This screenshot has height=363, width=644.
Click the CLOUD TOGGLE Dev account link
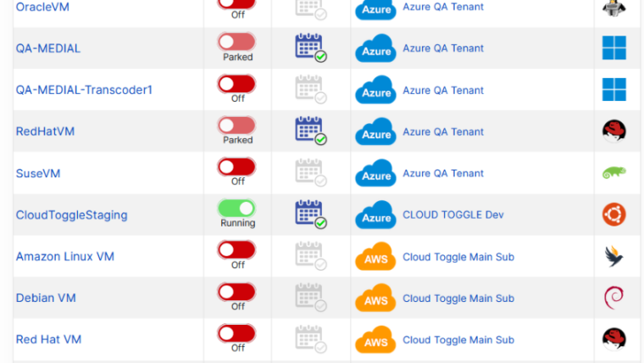click(452, 215)
